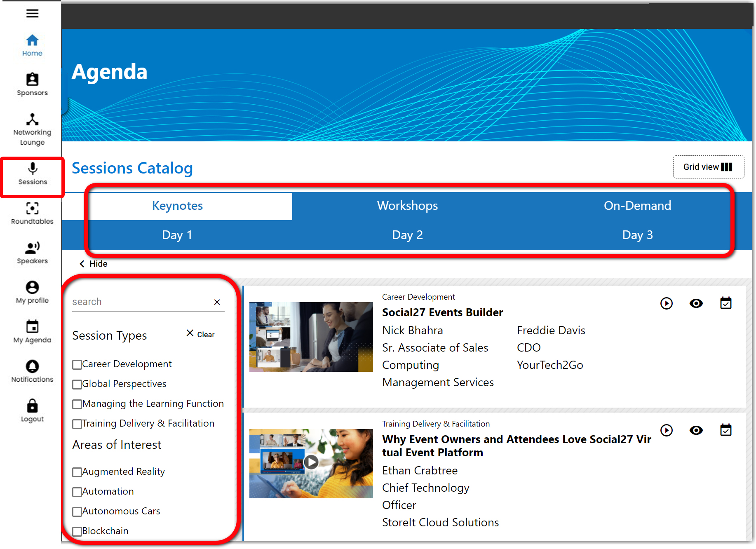The height and width of the screenshot is (549, 756).
Task: Open My Agenda calendar icon
Action: pyautogui.click(x=32, y=327)
